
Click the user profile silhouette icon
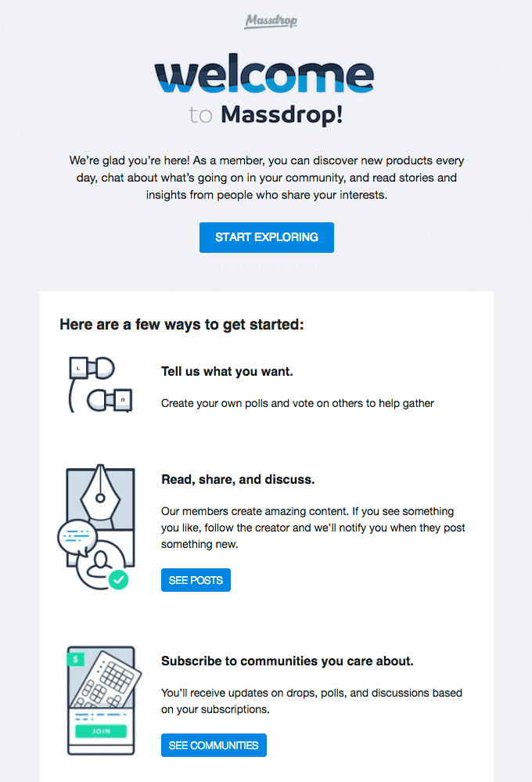[x=101, y=565]
